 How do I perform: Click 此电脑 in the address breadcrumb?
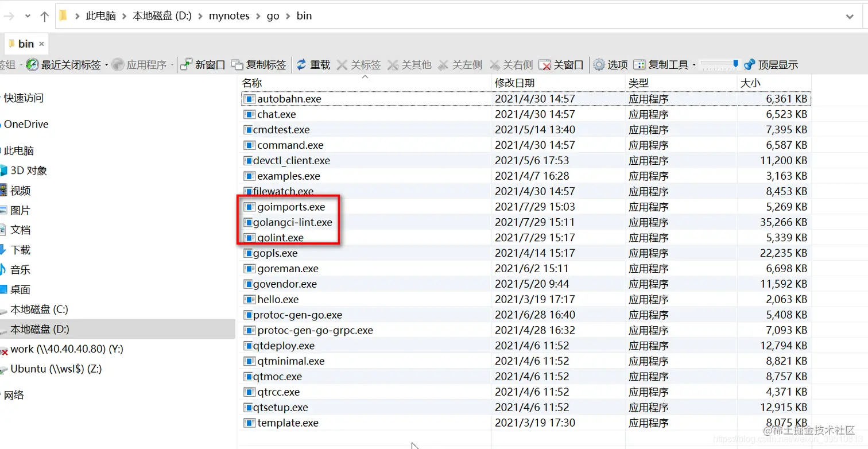tap(100, 16)
